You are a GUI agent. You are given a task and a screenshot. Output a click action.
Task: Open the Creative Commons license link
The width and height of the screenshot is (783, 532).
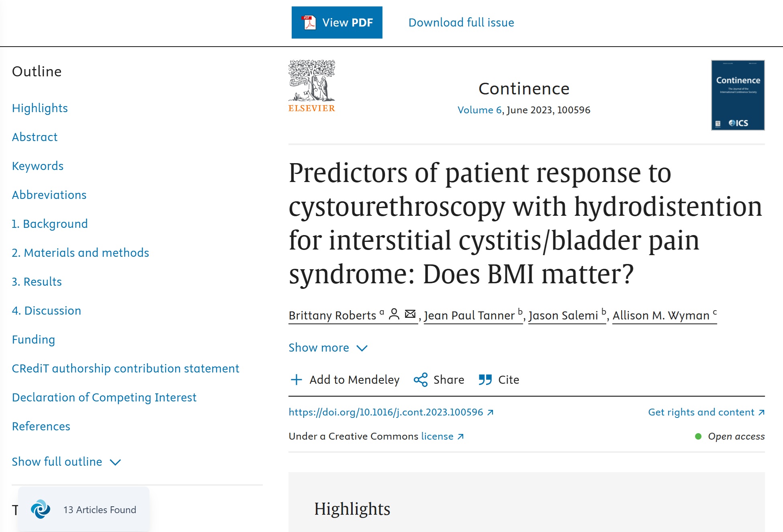click(x=437, y=436)
